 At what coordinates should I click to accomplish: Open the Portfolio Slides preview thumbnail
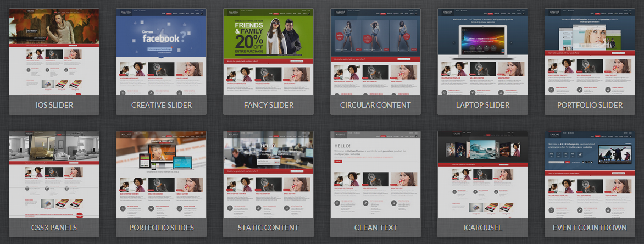pyautogui.click(x=162, y=175)
